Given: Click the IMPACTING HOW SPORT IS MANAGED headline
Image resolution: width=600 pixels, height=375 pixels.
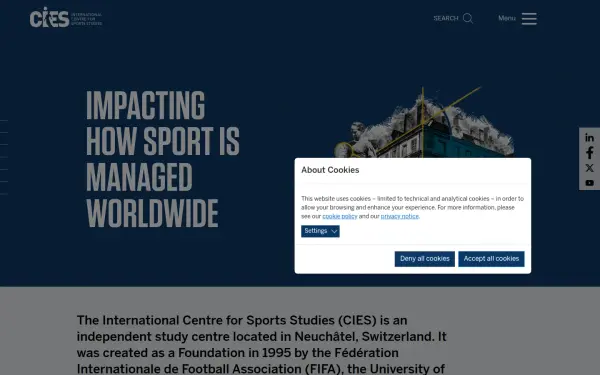Looking at the screenshot, I should tap(163, 159).
